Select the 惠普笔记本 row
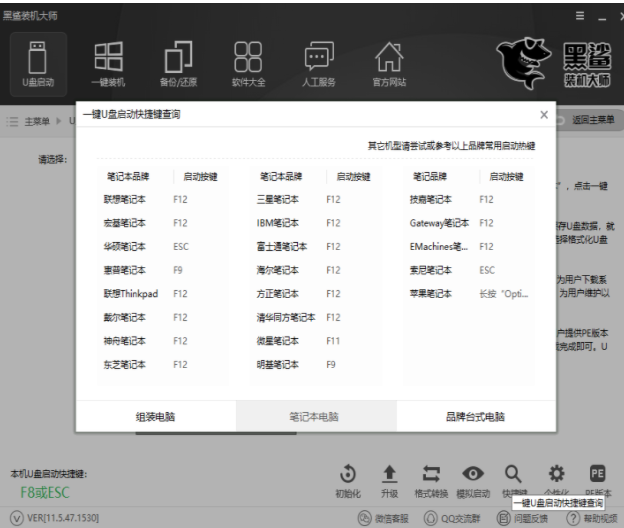Image resolution: width=624 pixels, height=528 pixels. point(163,270)
